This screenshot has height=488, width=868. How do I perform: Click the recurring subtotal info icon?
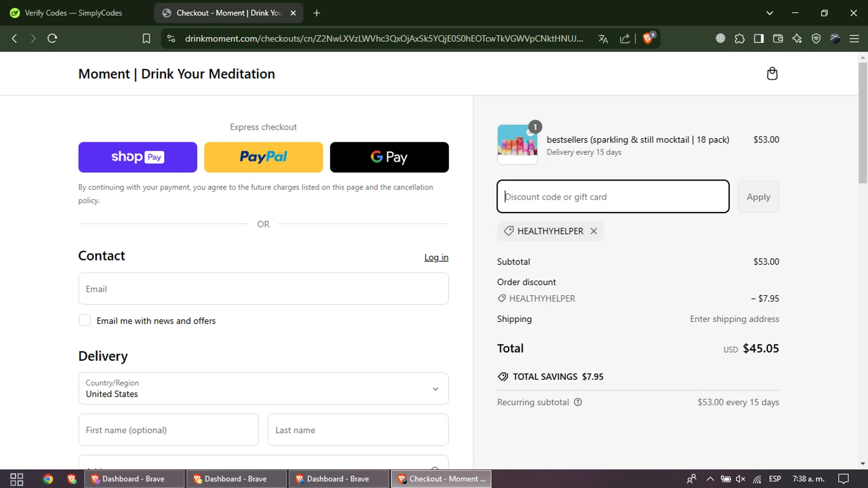(578, 402)
